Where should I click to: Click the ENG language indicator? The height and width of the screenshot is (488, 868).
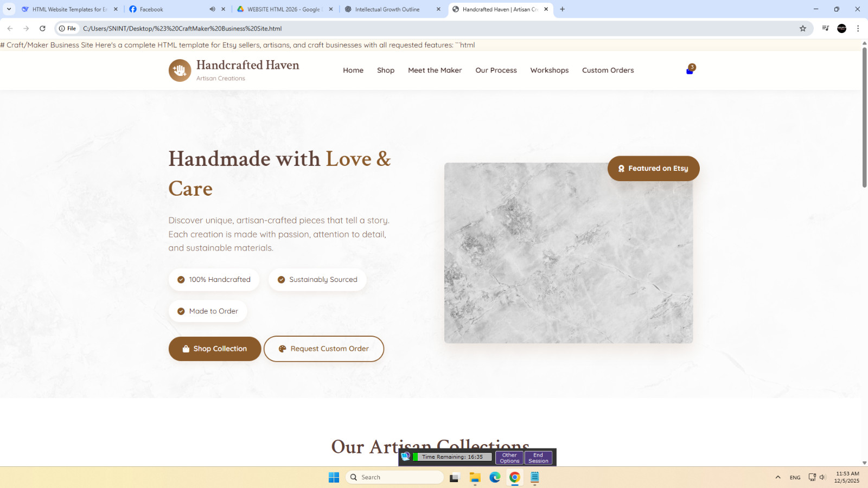click(x=795, y=478)
